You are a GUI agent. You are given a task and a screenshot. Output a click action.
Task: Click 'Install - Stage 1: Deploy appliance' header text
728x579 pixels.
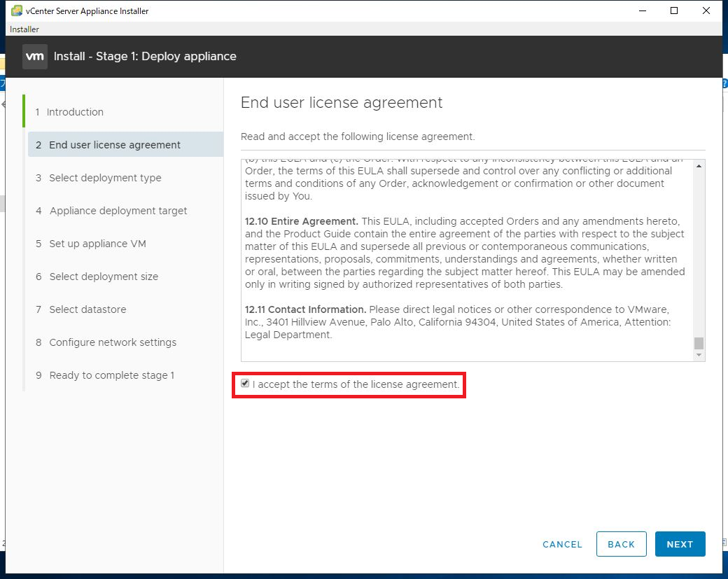coord(145,56)
